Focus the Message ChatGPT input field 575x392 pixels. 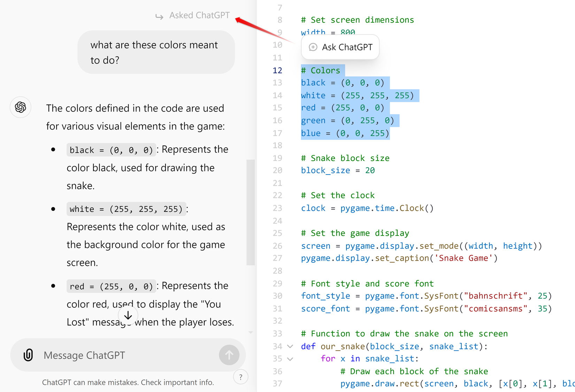[129, 355]
